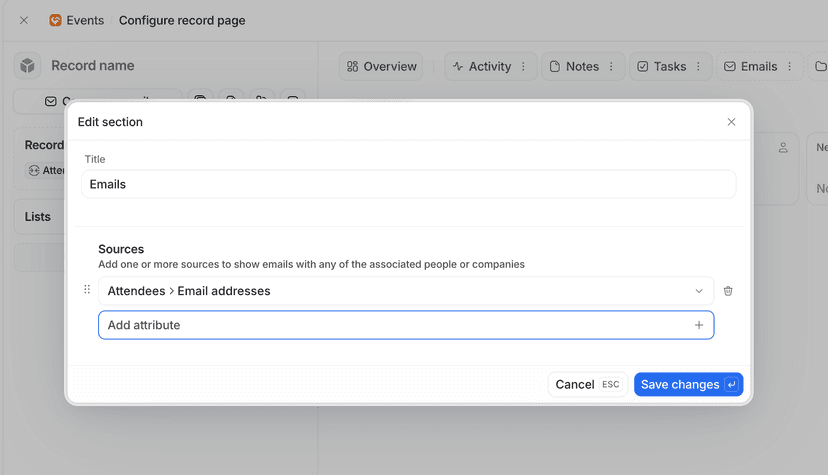The height and width of the screenshot is (475, 828).
Task: Click the Configure record page breadcrumb
Action: [182, 21]
